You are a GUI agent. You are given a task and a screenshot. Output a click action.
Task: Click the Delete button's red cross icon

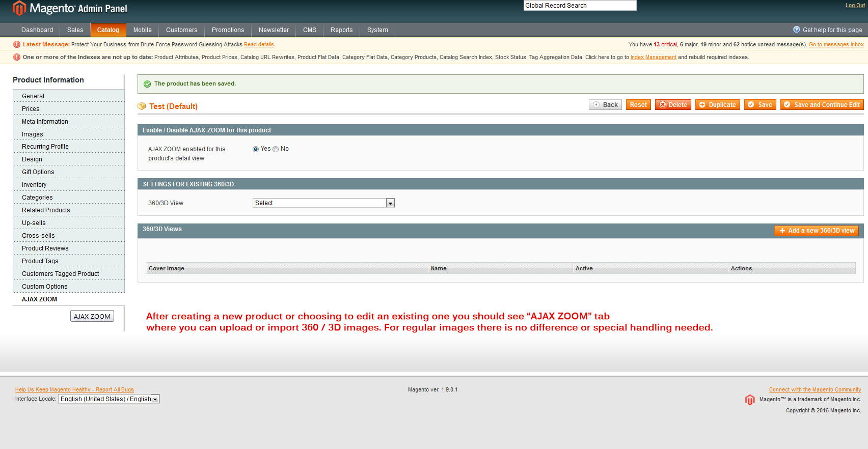pos(663,105)
